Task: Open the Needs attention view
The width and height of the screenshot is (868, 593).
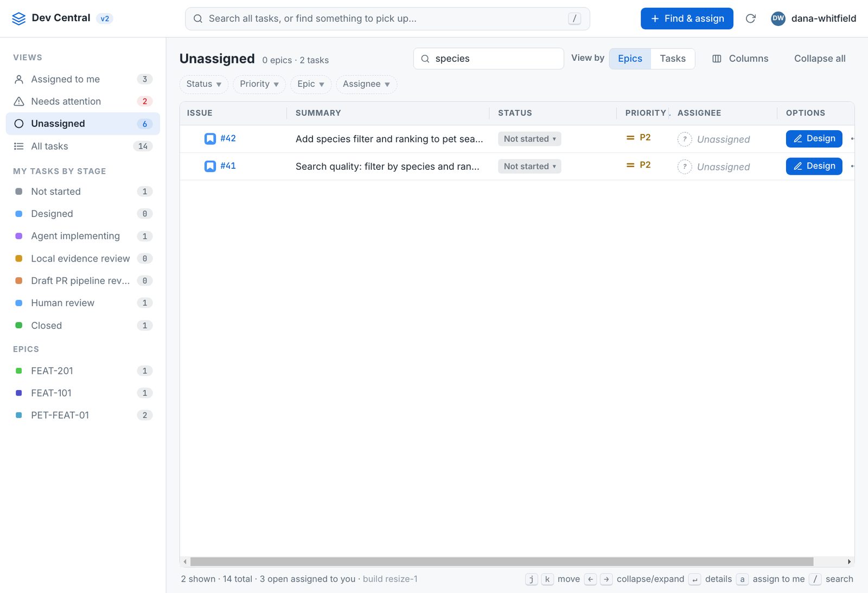Action: click(83, 101)
